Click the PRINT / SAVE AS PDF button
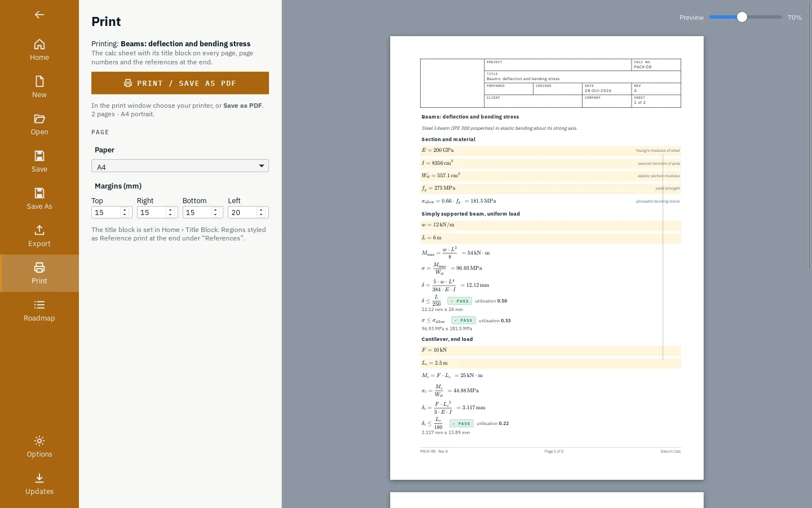The height and width of the screenshot is (508, 812). coord(180,83)
